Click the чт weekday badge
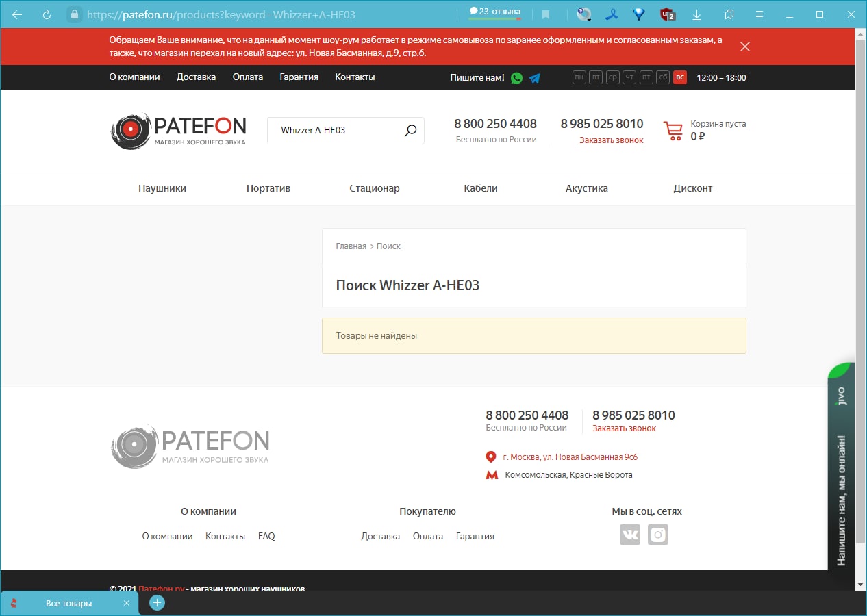 click(629, 77)
